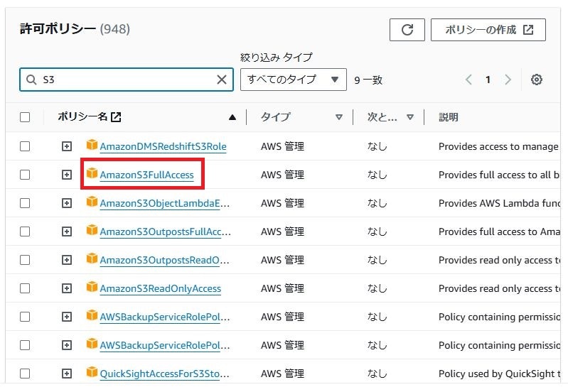The image size is (568, 392).
Task: Click 'Provides access to manage' description
Action: [x=498, y=146]
